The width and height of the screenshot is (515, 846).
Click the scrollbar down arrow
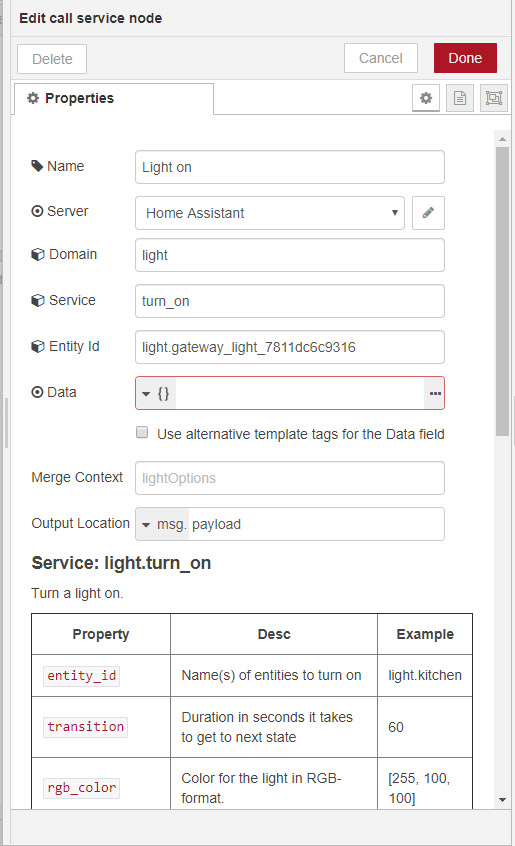pos(503,800)
